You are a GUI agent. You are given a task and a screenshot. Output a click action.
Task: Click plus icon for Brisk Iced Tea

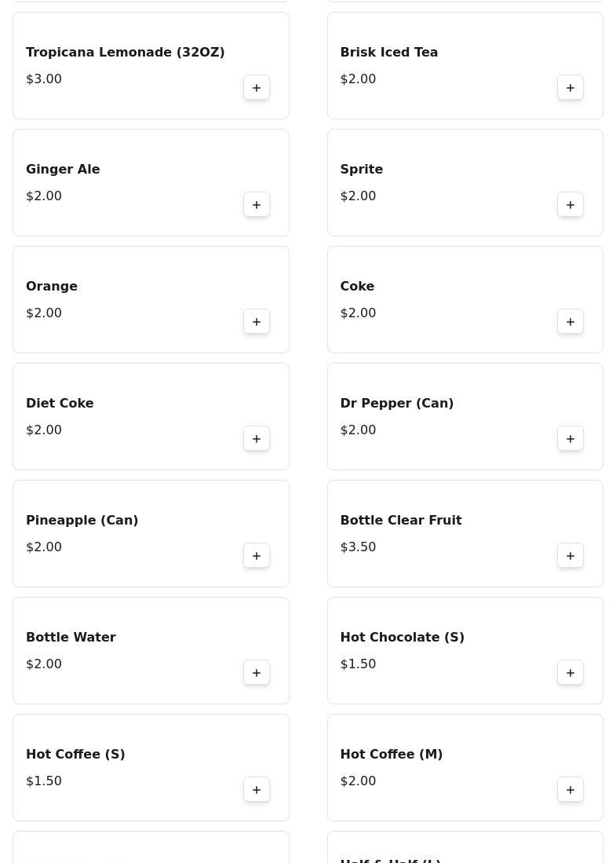tap(570, 88)
